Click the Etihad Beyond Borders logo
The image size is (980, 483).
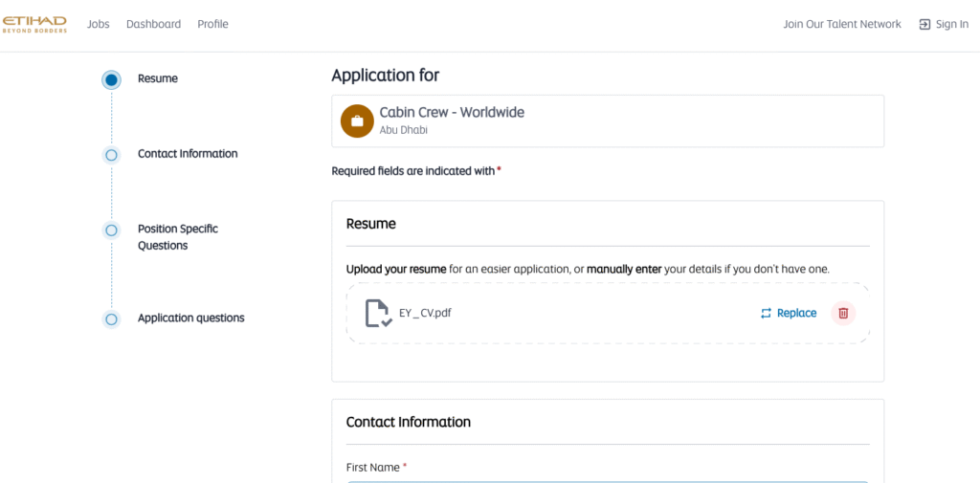pyautogui.click(x=34, y=24)
